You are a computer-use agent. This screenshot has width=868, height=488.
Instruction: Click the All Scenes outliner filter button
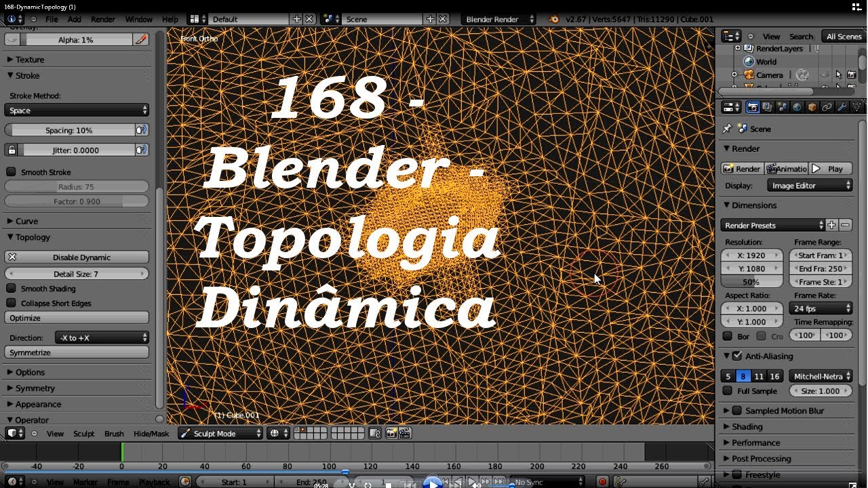coord(844,37)
